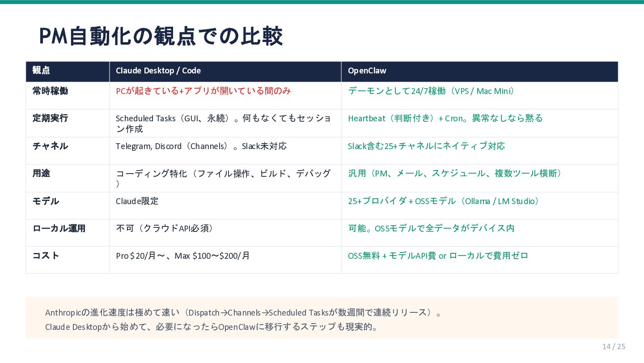Select the "25+プロバイダ + OSSモデル" cell
This screenshot has width=644, height=363.
[443, 201]
